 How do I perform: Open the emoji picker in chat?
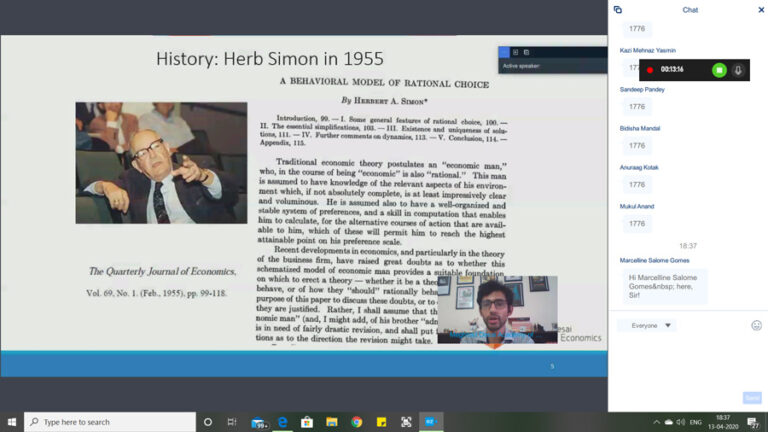tap(756, 325)
